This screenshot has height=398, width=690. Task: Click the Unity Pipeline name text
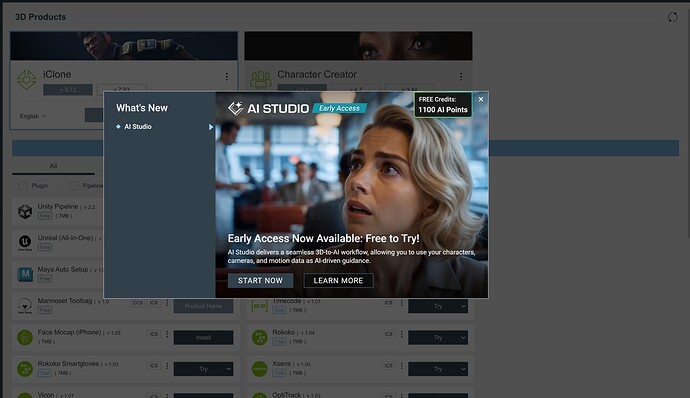pos(58,206)
